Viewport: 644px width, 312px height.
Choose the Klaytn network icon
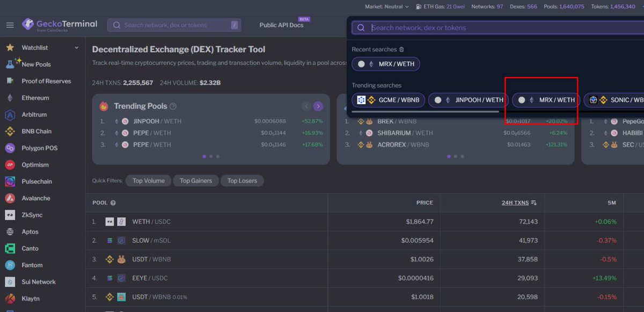click(10, 299)
